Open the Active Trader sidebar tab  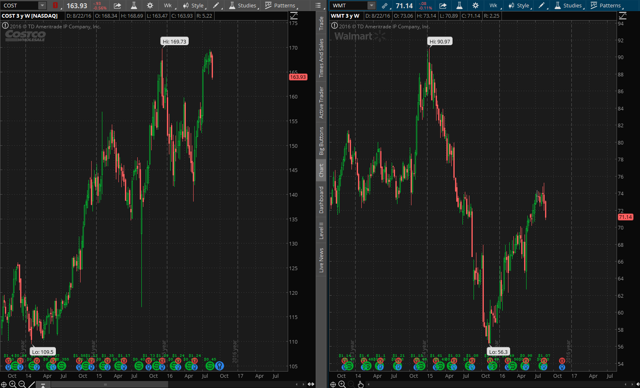(x=321, y=102)
